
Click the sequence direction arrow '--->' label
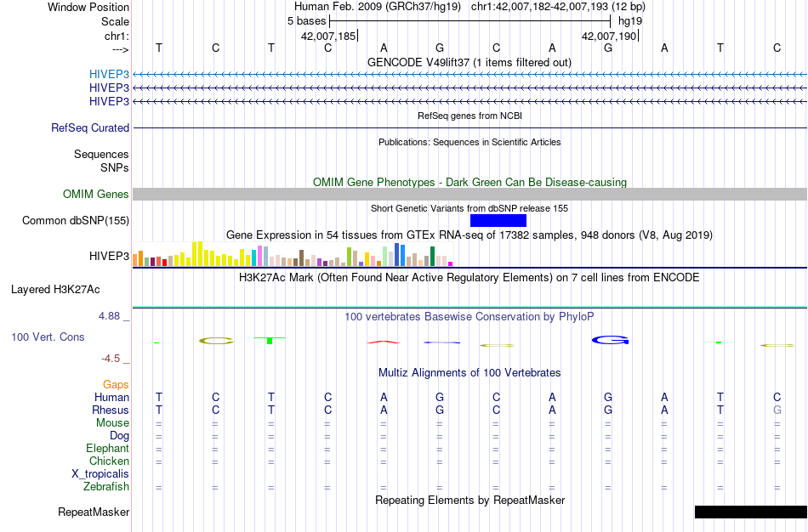point(120,49)
